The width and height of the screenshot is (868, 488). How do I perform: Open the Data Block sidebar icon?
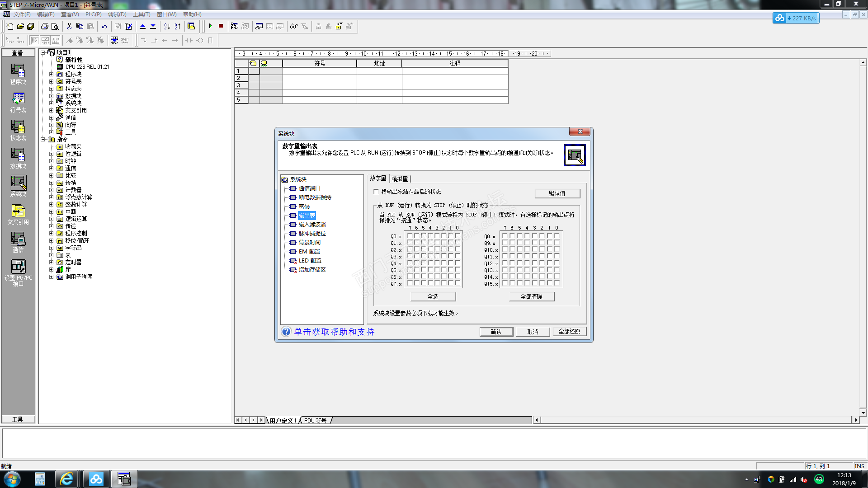point(18,158)
